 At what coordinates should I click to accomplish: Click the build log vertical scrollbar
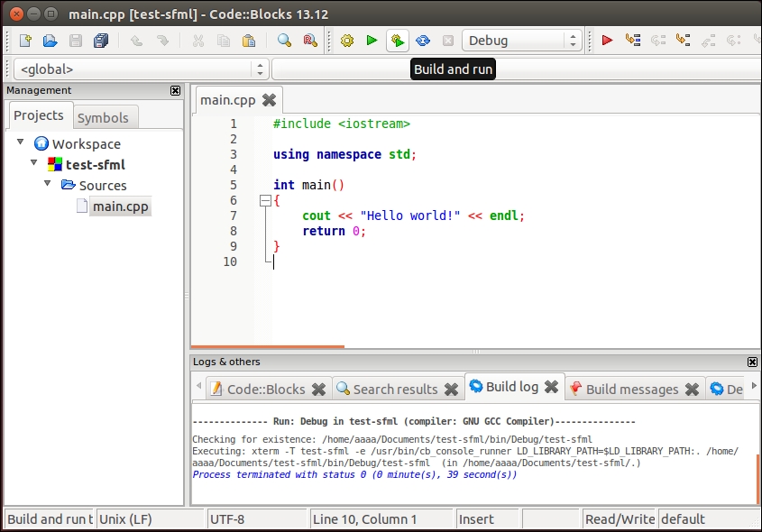click(758, 480)
